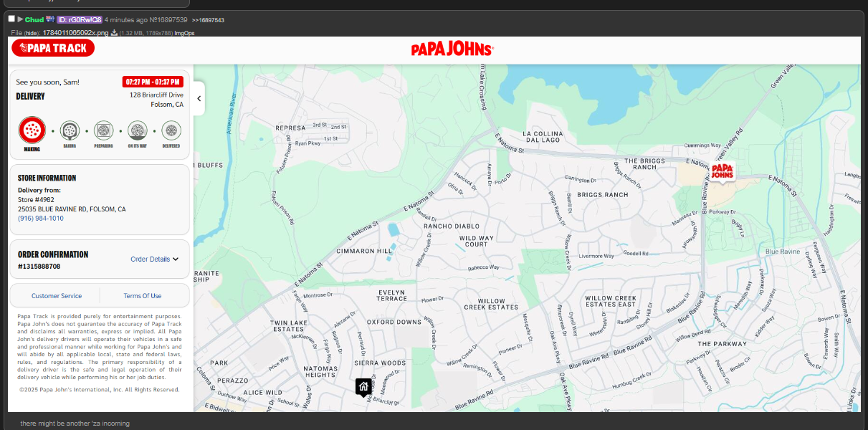868x430 pixels.
Task: Click the home delivery marker on map
Action: [x=363, y=387]
